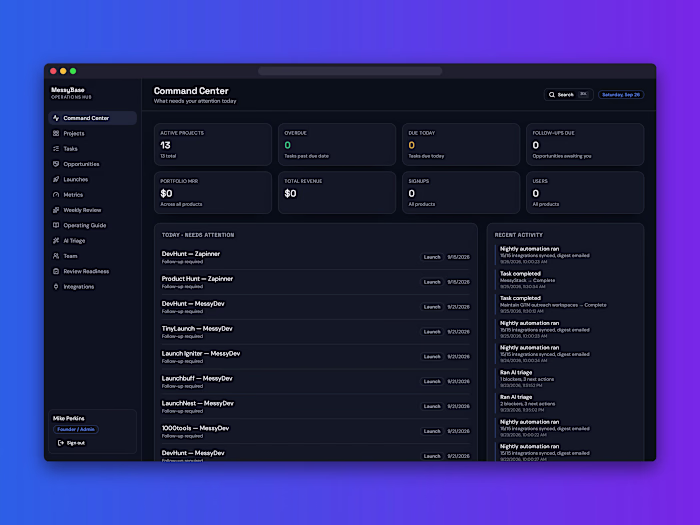The width and height of the screenshot is (700, 525).
Task: Open the Command Center menu item
Action: (x=92, y=118)
